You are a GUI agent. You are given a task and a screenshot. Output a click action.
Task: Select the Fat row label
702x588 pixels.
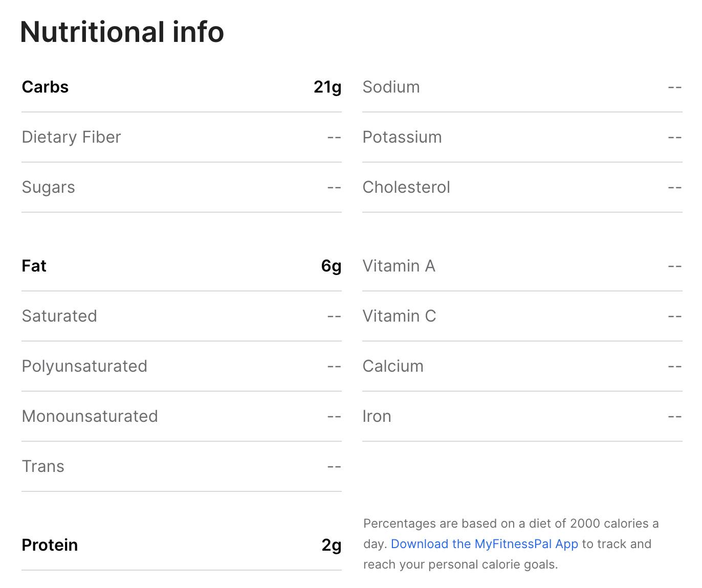click(34, 266)
